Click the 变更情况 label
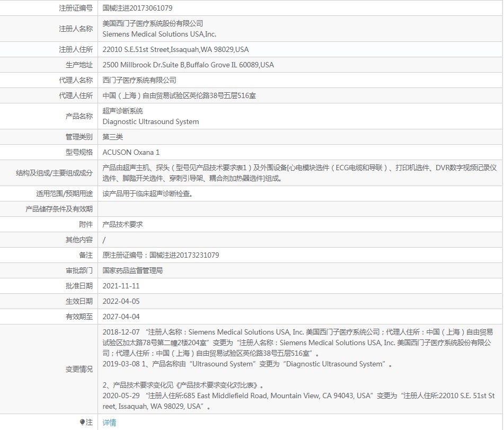The width and height of the screenshot is (504, 430). [79, 369]
